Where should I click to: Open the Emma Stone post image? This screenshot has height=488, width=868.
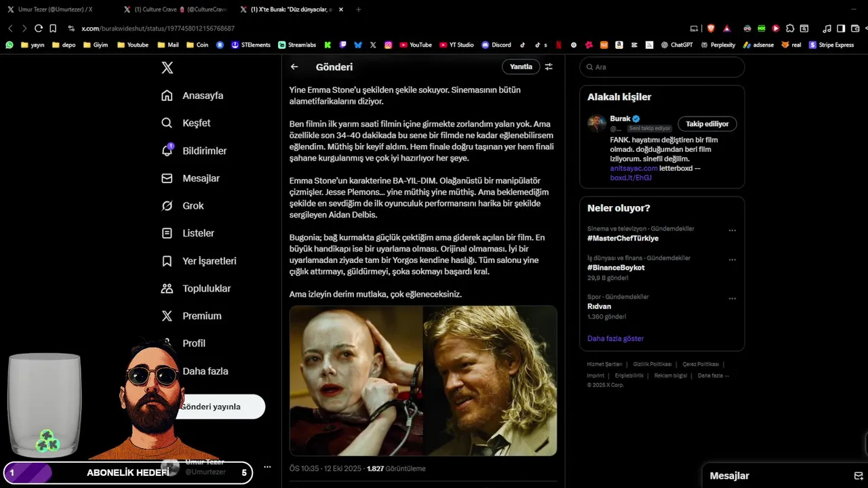(x=356, y=380)
